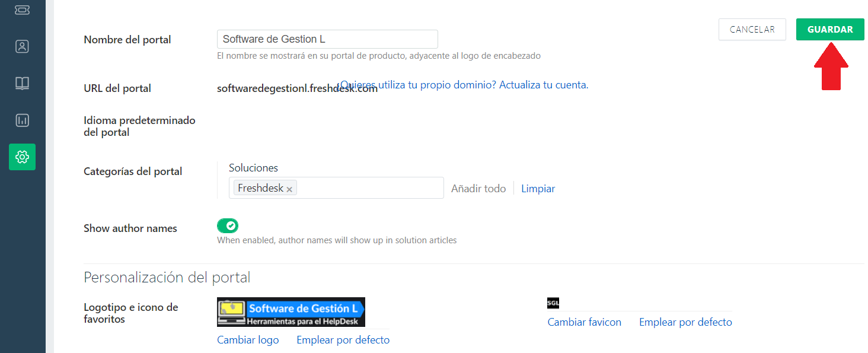Image resolution: width=868 pixels, height=353 pixels.
Task: Open the Reports chart sidebar icon
Action: pos(22,120)
